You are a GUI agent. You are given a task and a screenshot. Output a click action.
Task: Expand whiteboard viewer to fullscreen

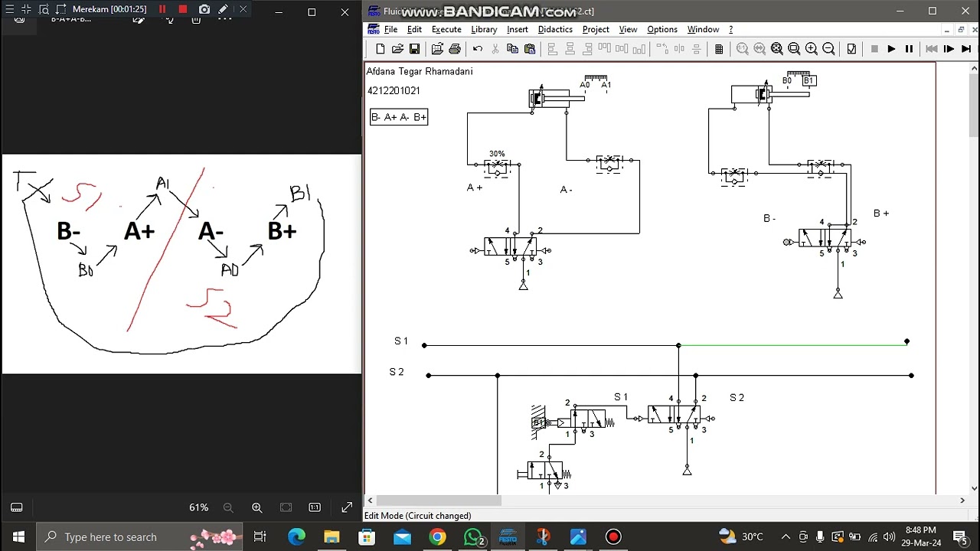click(347, 507)
